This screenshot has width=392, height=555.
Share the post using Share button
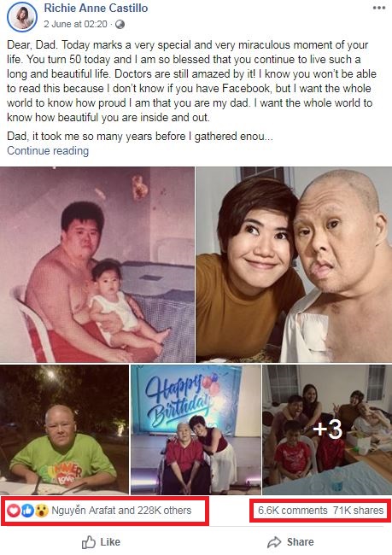[290, 542]
